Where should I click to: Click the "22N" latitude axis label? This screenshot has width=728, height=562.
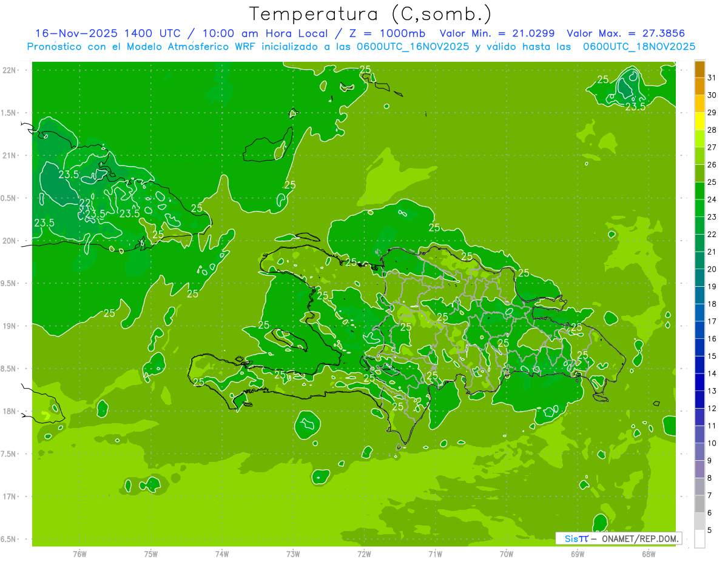[10, 70]
